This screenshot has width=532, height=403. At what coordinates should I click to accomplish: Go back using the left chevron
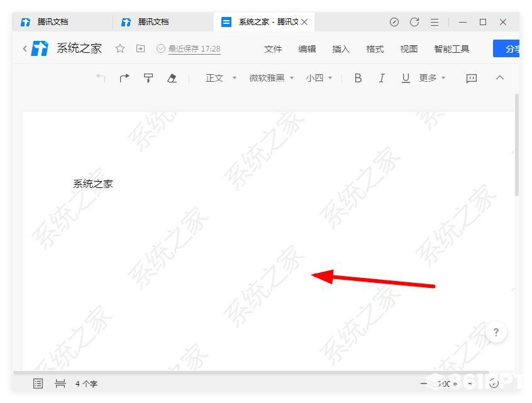click(25, 49)
